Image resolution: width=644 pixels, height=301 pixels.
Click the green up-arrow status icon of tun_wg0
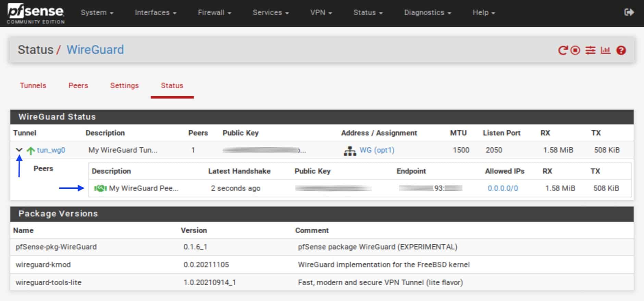coord(31,150)
